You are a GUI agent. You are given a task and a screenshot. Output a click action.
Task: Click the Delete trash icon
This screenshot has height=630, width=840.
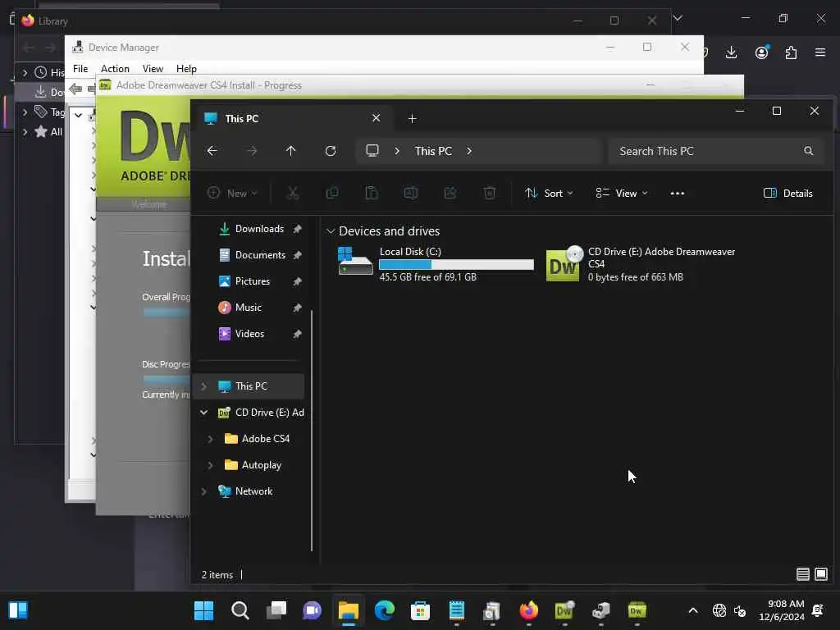[x=490, y=193]
